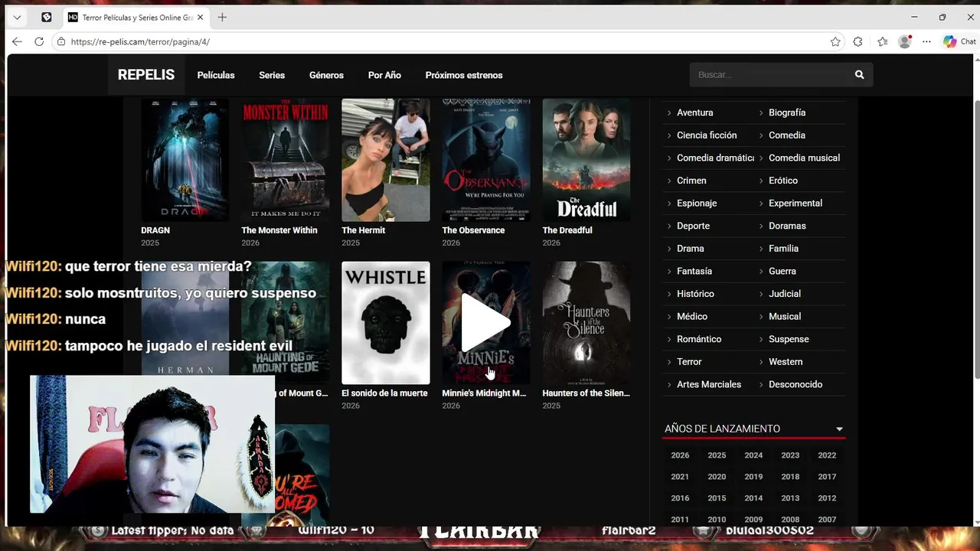Open browser settings and more menu

926,42
